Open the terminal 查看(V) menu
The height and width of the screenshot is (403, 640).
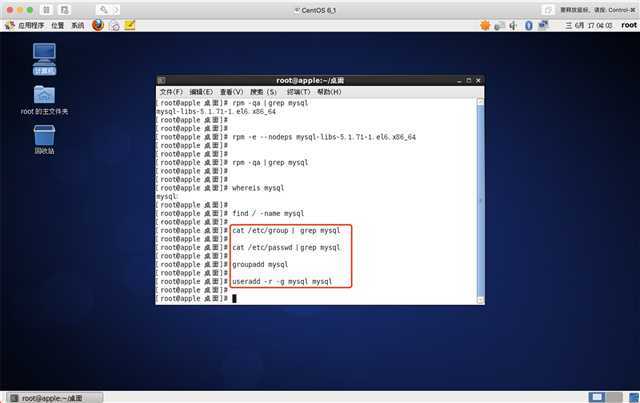(231, 92)
